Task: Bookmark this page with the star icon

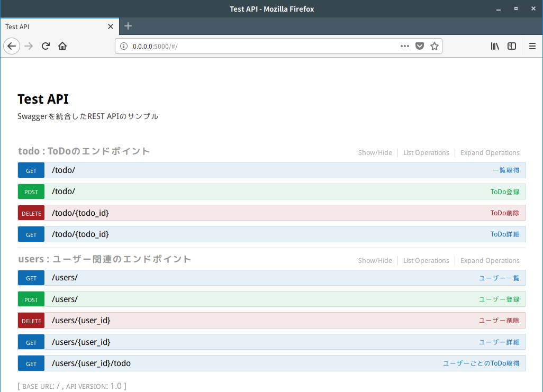Action: click(x=435, y=46)
